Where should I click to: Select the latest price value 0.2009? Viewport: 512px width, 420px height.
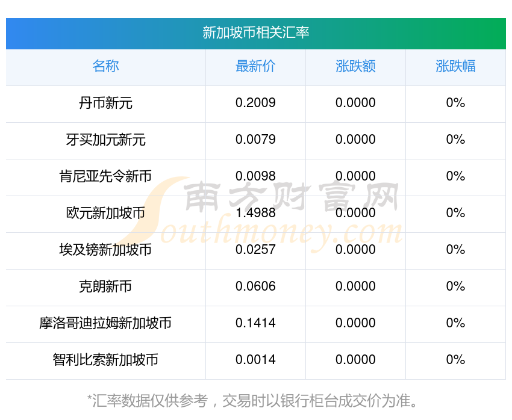(x=255, y=103)
